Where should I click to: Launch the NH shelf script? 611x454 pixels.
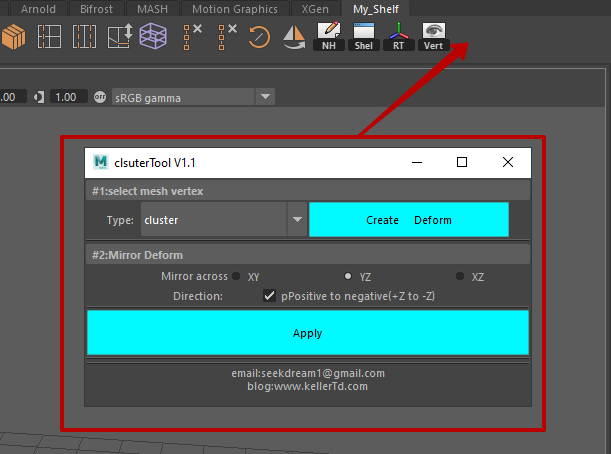(329, 37)
